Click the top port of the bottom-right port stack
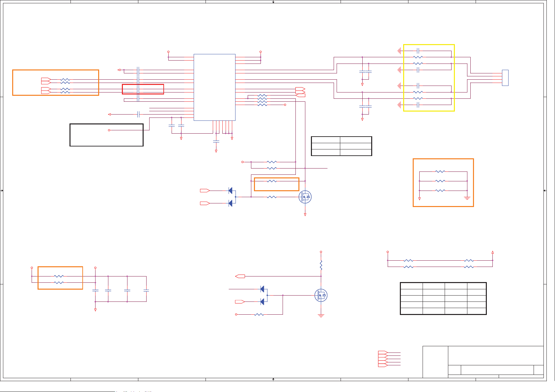The width and height of the screenshot is (555, 392). [x=383, y=353]
